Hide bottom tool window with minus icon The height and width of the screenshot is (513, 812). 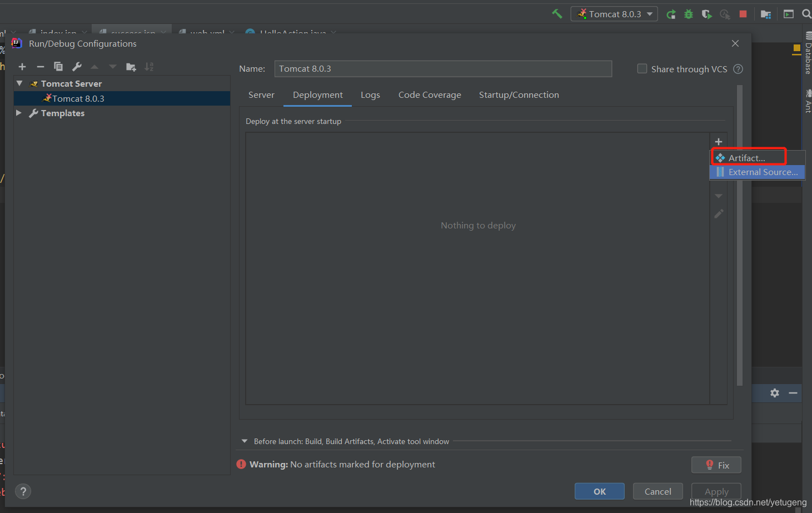click(793, 393)
